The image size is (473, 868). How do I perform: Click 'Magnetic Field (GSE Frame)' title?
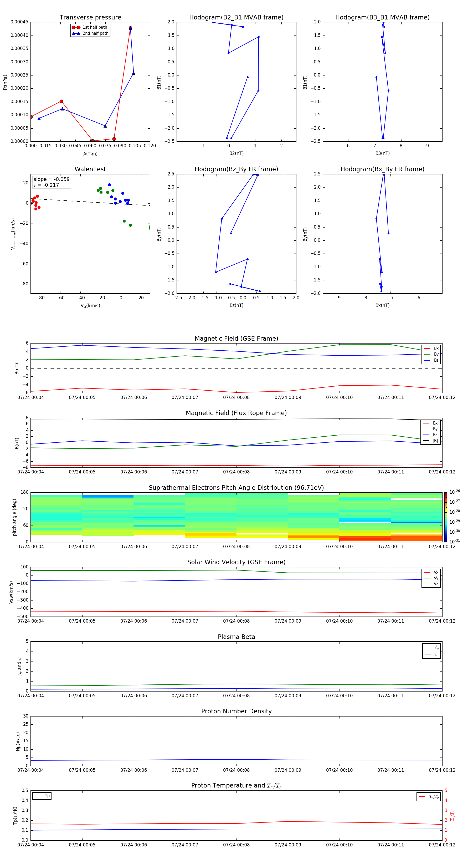tap(236, 339)
